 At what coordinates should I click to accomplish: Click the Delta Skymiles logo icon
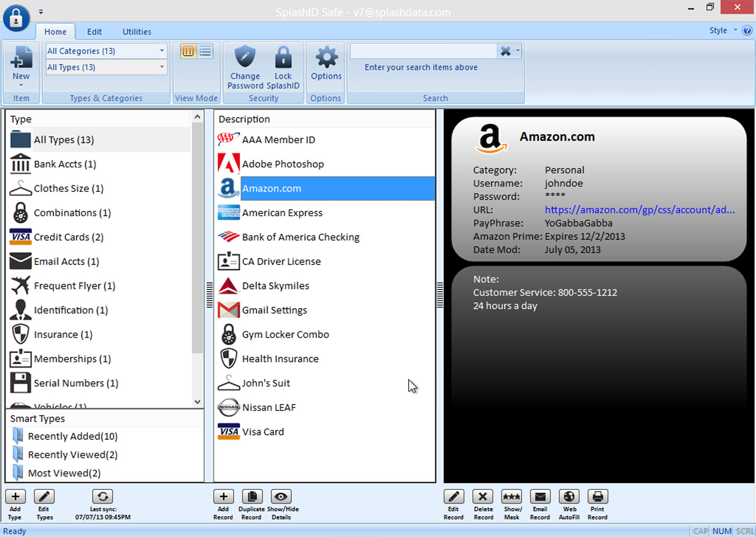pos(229,286)
